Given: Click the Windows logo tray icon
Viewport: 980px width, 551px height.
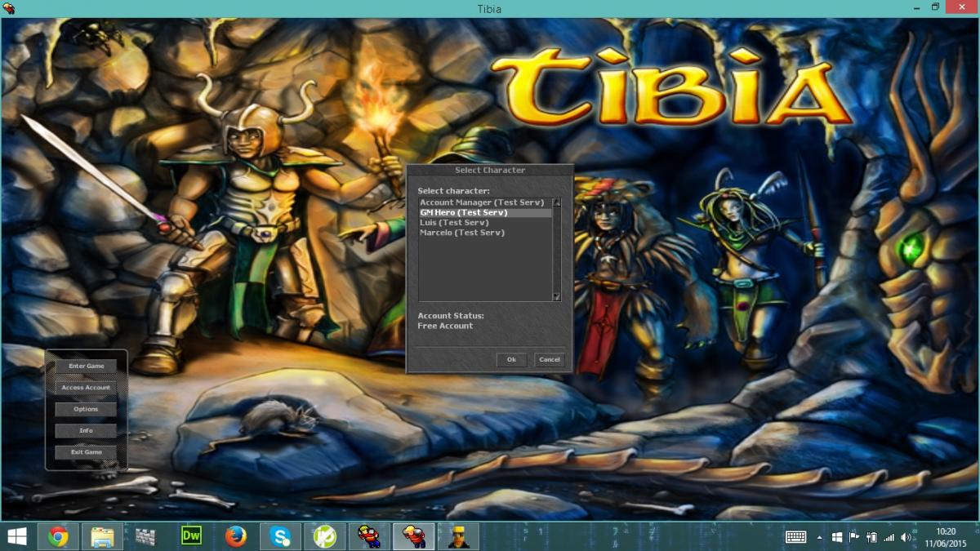Looking at the screenshot, I should tap(837, 537).
